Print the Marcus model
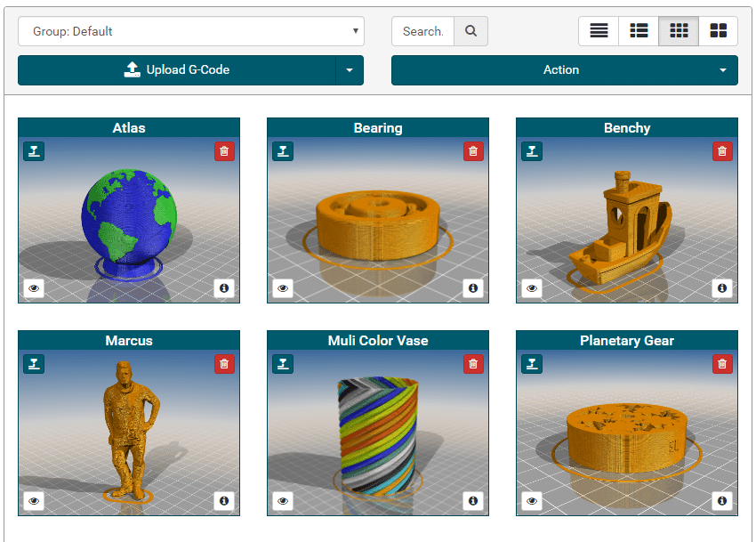Viewport: 756px width, 542px height. (34, 363)
